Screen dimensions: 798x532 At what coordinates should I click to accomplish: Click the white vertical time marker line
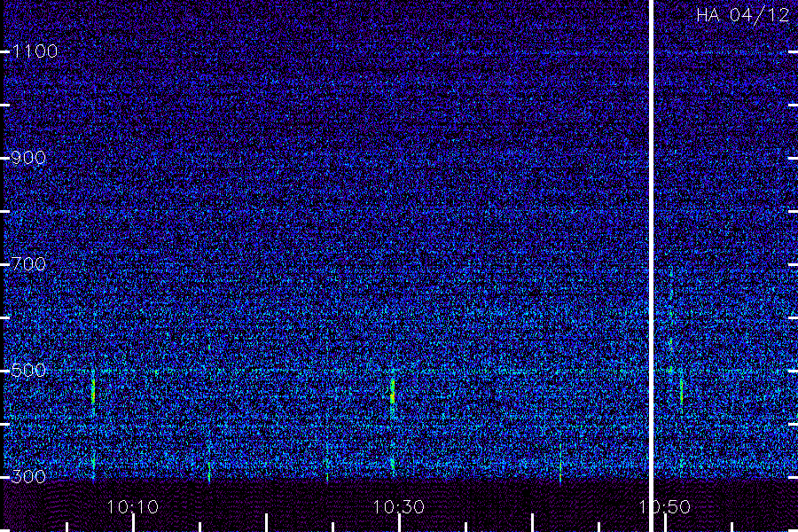[x=651, y=266]
